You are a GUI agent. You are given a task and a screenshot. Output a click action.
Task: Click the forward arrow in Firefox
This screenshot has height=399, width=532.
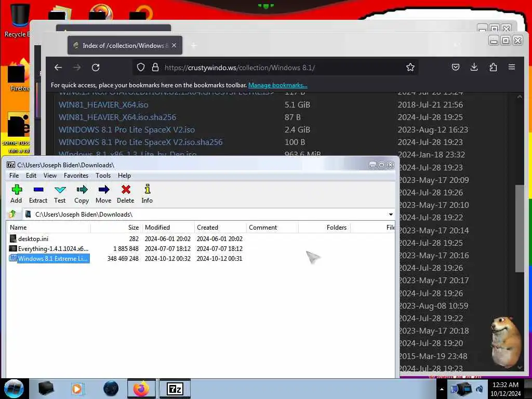(77, 68)
